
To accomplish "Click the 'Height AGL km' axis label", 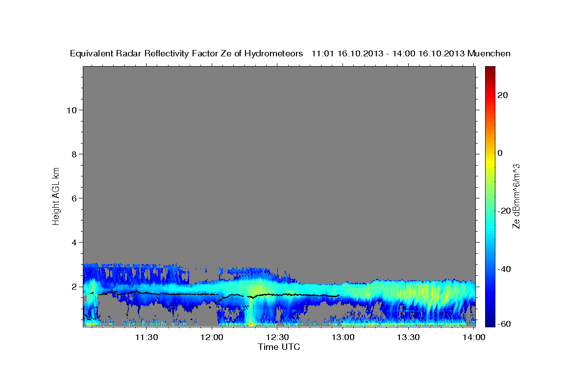I will (x=56, y=196).
